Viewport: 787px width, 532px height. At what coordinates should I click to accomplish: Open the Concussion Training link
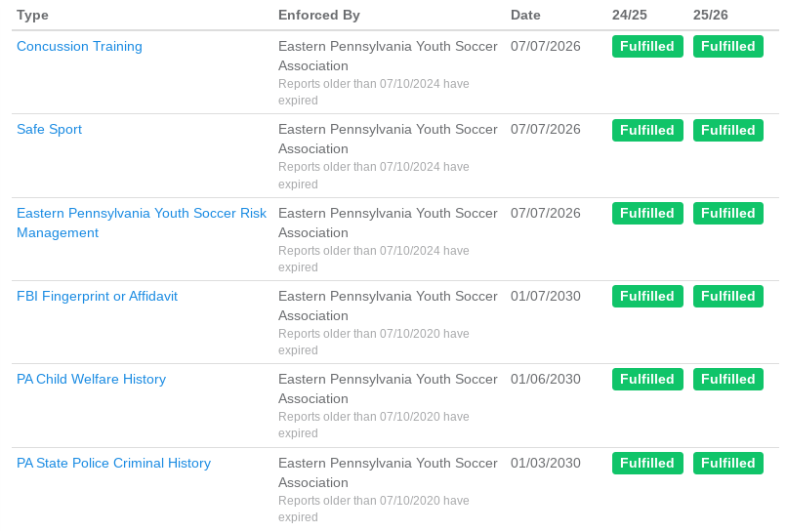tap(79, 46)
